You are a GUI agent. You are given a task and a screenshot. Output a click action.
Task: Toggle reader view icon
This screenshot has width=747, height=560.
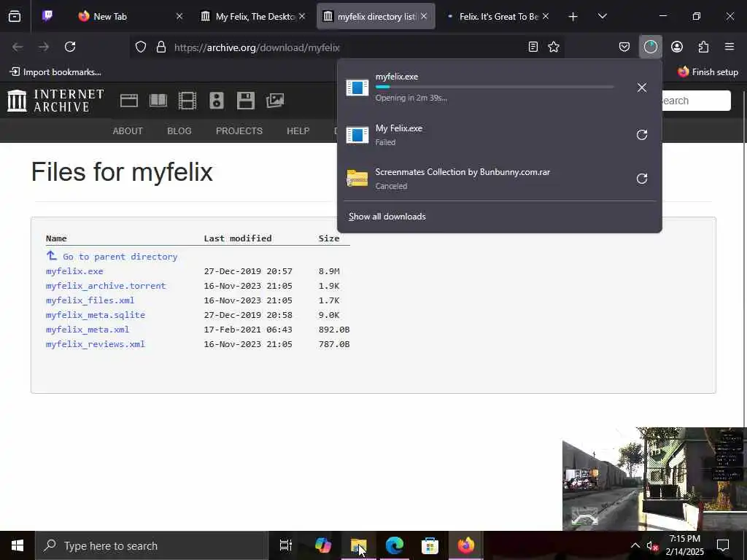[533, 47]
